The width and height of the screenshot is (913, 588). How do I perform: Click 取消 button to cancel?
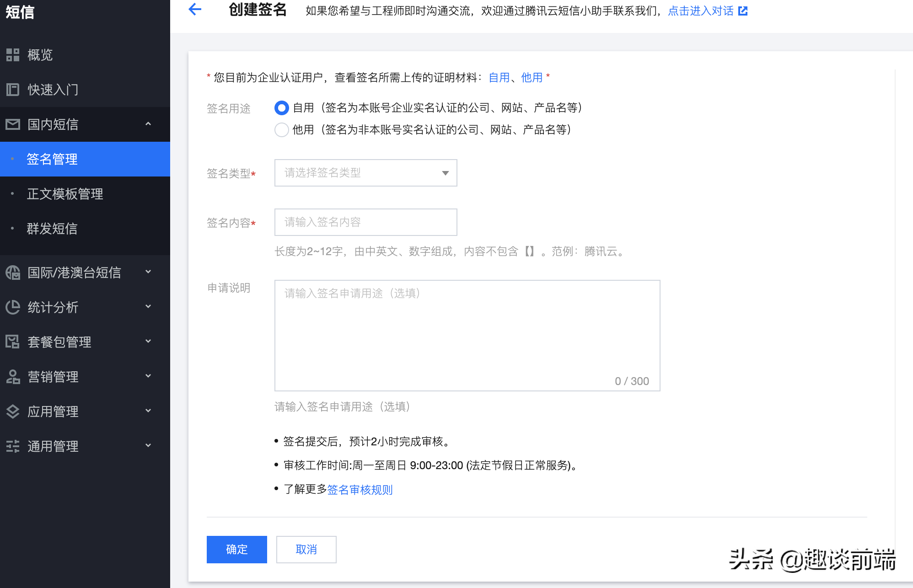click(305, 549)
